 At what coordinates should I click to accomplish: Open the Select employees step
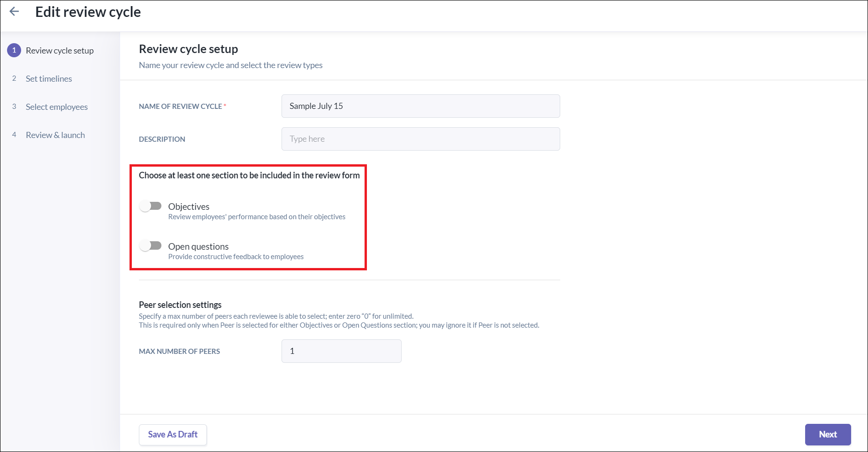[57, 107]
